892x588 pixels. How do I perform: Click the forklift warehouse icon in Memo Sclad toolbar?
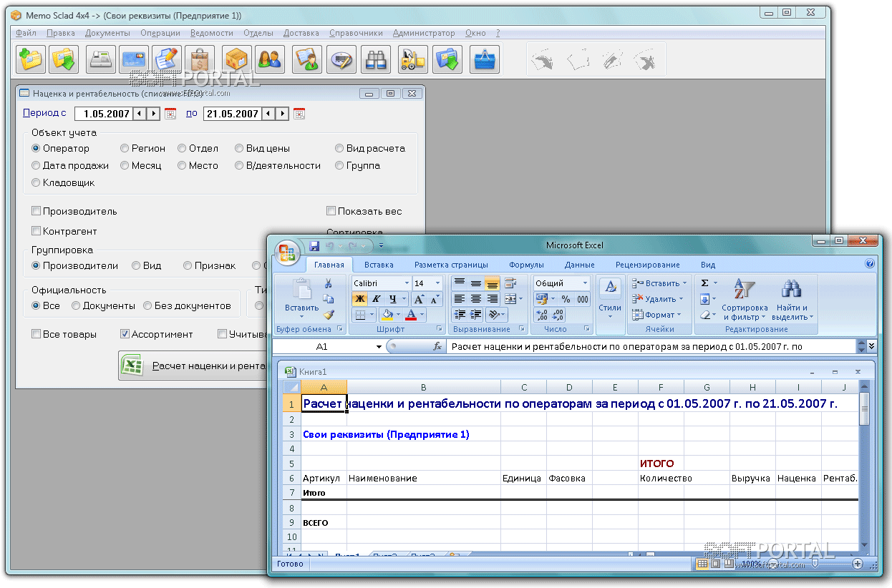click(412, 59)
